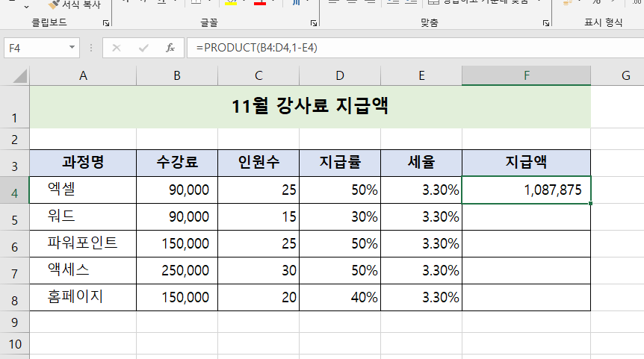Select row 7 header
Viewport: 644px width, 359px height.
point(15,271)
